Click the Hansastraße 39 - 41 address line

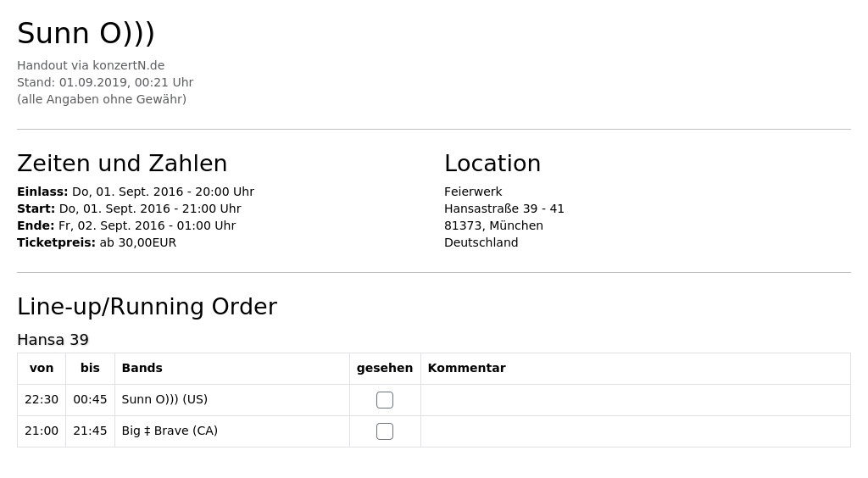tap(504, 208)
